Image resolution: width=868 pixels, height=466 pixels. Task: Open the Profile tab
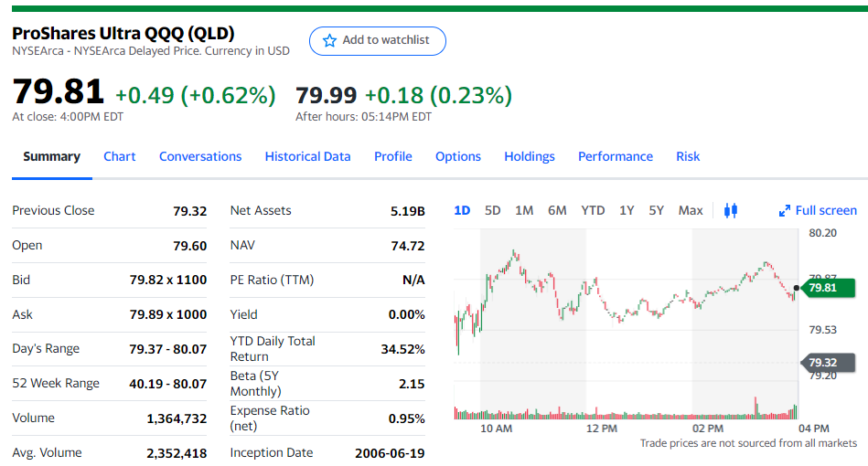(x=393, y=156)
